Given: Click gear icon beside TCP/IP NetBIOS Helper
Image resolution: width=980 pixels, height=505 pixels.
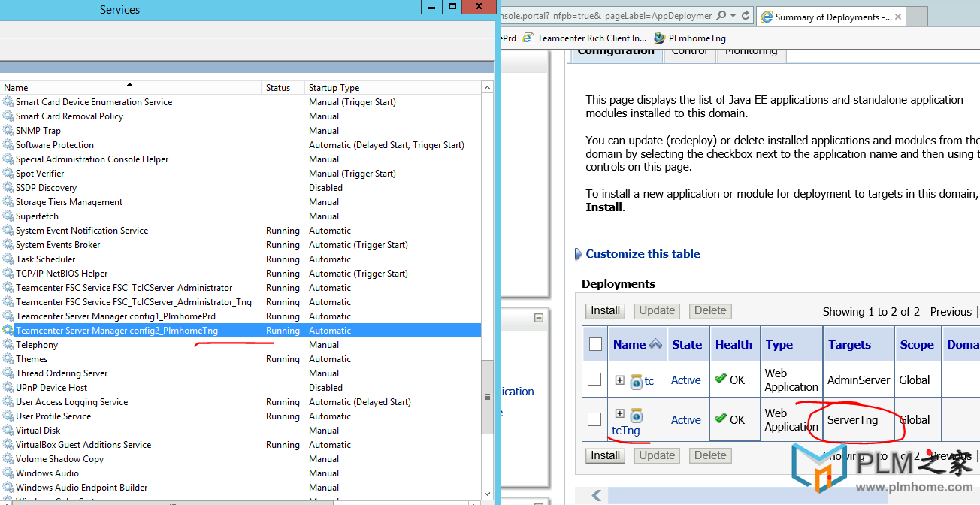Looking at the screenshot, I should click(8, 274).
